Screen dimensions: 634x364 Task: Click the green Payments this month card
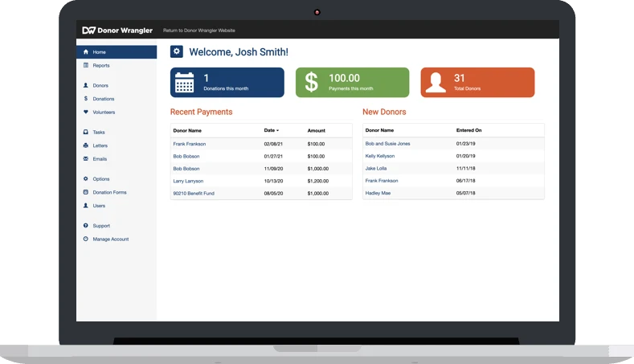click(x=352, y=83)
